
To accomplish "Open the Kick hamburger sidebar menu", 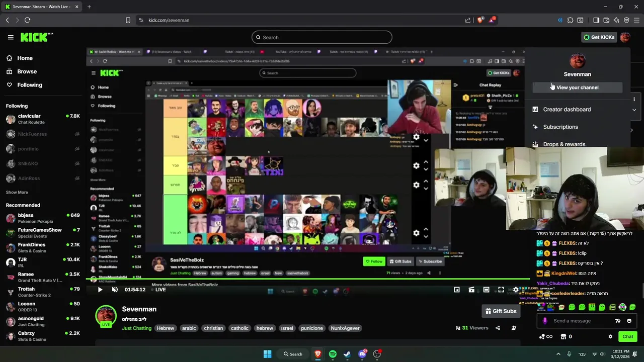I will (x=11, y=37).
